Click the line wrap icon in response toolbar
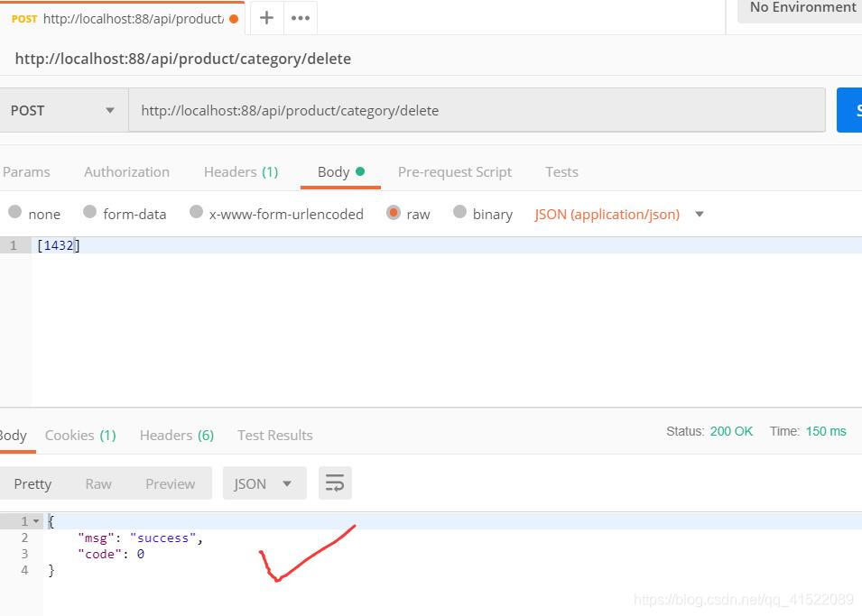Image resolution: width=862 pixels, height=616 pixels. 335,483
